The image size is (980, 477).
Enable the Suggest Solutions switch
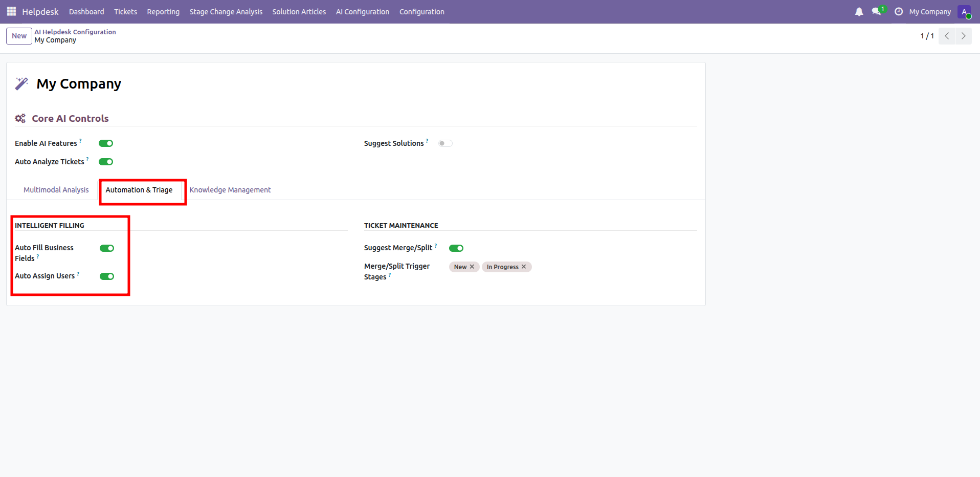(x=446, y=143)
